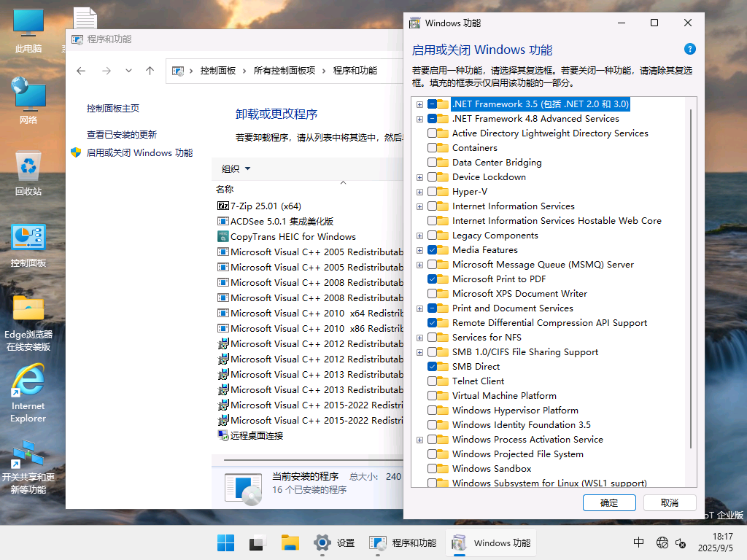Image resolution: width=747 pixels, height=560 pixels.
Task: Expand the Device Lockdown node
Action: pyautogui.click(x=419, y=177)
